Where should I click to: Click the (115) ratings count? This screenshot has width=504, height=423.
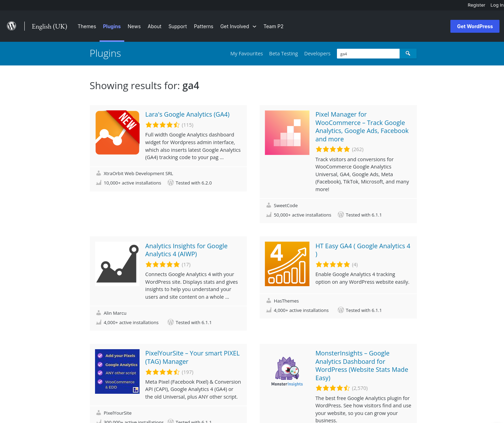point(187,125)
